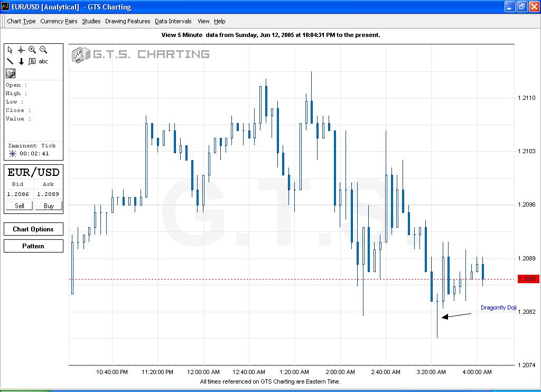The height and width of the screenshot is (392, 541).
Task: Open the Currency Pairs menu
Action: click(59, 21)
